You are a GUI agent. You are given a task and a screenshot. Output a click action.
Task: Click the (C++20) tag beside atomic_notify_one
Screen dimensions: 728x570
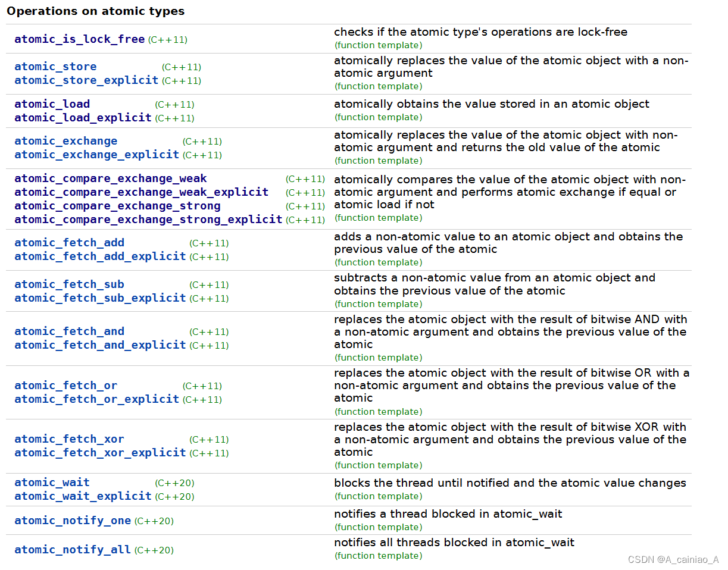click(154, 521)
